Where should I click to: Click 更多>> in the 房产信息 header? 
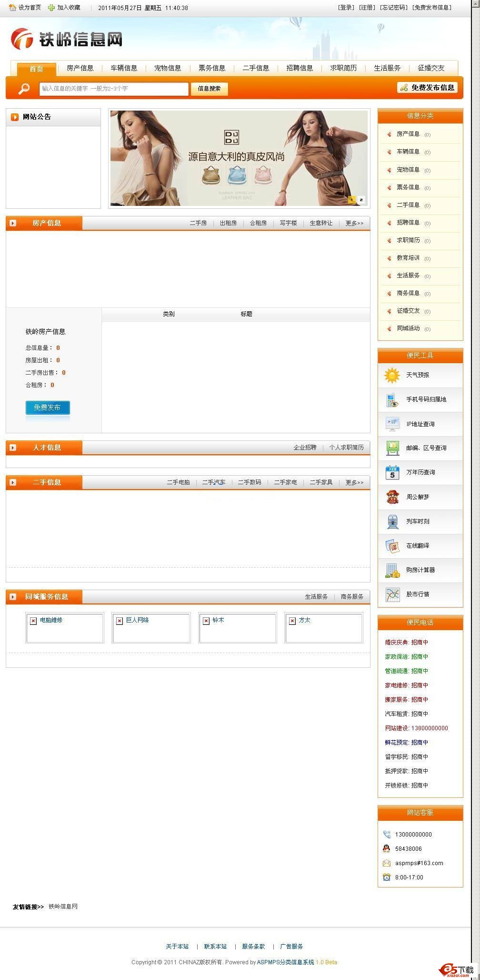point(354,223)
